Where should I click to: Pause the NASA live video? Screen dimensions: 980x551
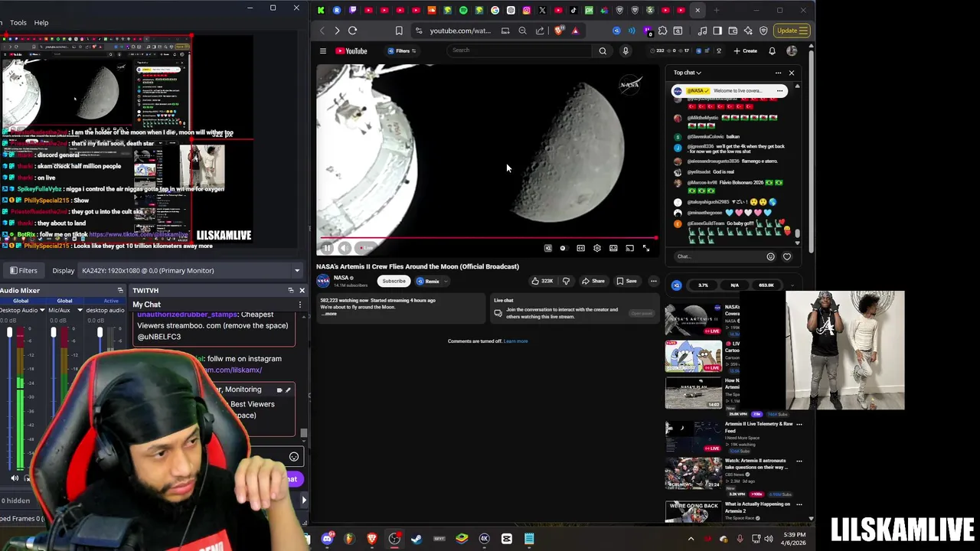pos(327,248)
